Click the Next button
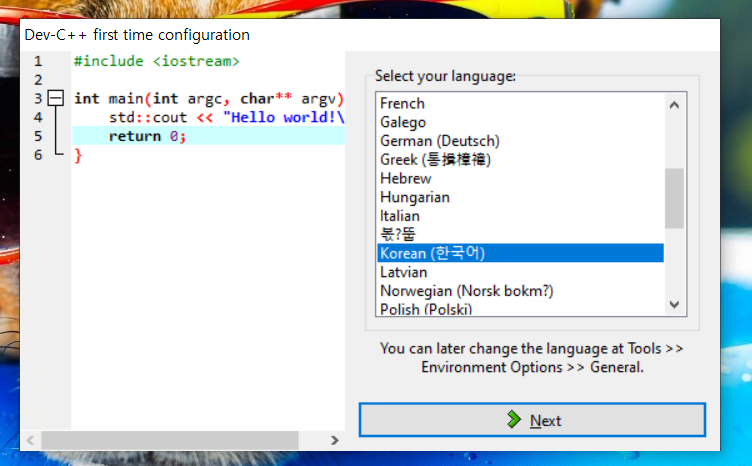The height and width of the screenshot is (466, 752). [x=532, y=420]
